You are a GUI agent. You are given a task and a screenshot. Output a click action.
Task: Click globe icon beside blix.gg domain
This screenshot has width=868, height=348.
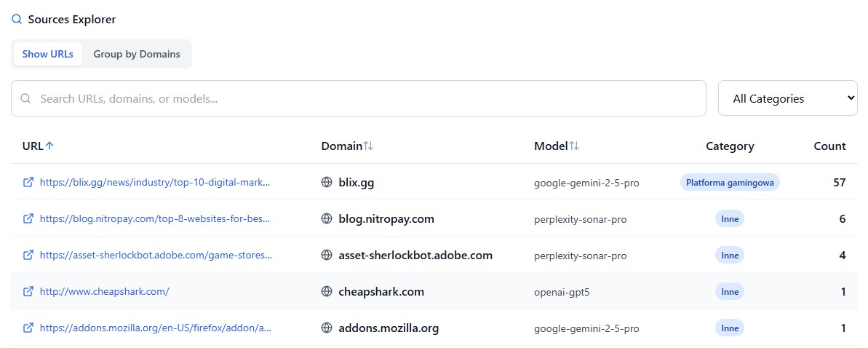click(x=327, y=183)
